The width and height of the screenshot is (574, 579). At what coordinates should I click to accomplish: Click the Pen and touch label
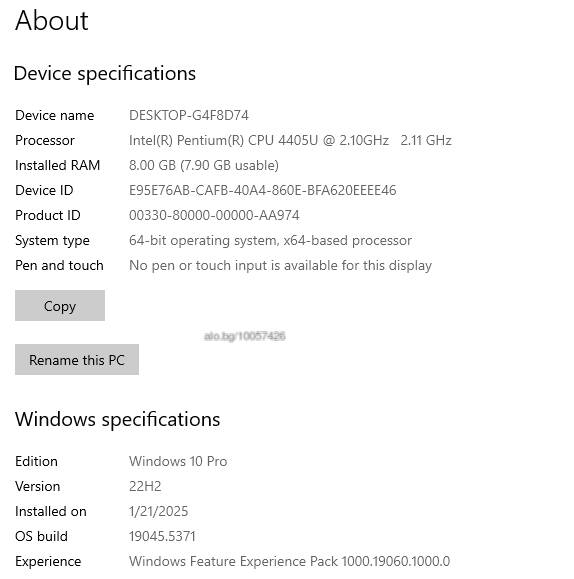click(59, 265)
